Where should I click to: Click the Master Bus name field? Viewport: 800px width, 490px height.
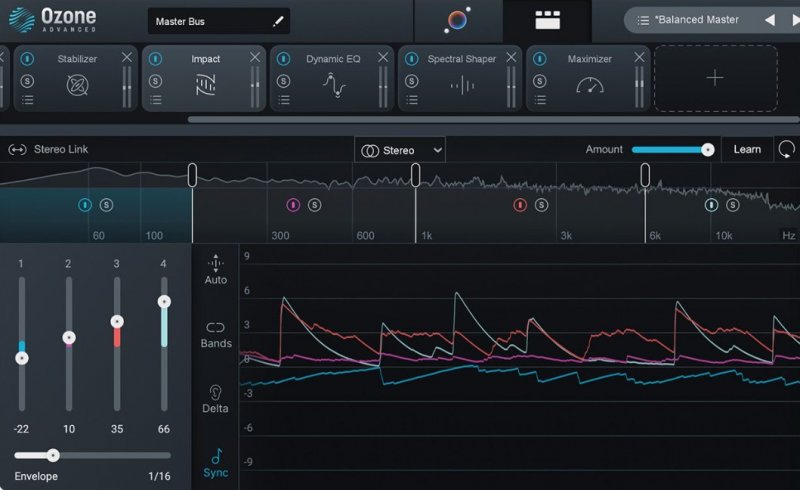coord(218,21)
